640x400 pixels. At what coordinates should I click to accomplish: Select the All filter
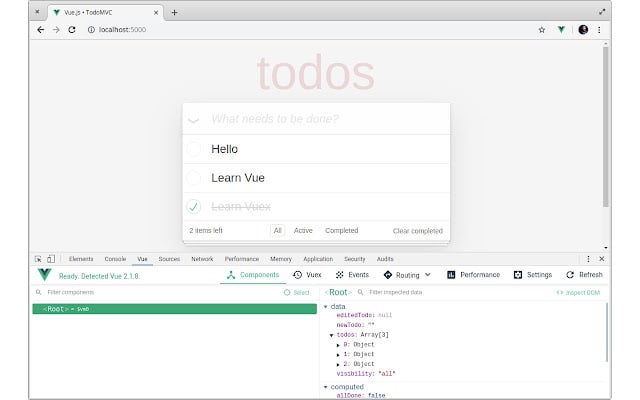pyautogui.click(x=278, y=231)
